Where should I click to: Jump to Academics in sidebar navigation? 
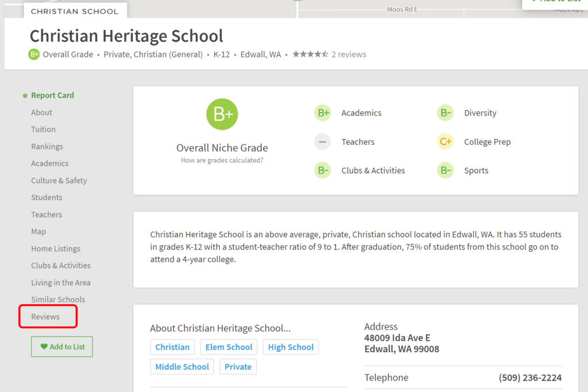pyautogui.click(x=50, y=163)
